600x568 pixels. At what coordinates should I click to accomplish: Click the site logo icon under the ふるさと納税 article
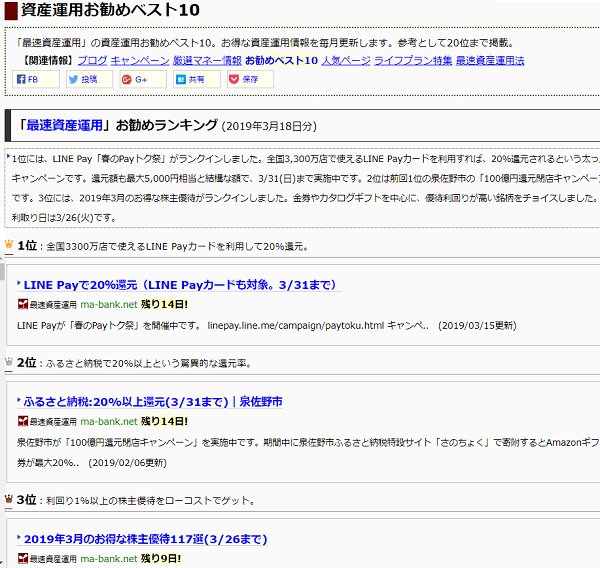[x=23, y=421]
